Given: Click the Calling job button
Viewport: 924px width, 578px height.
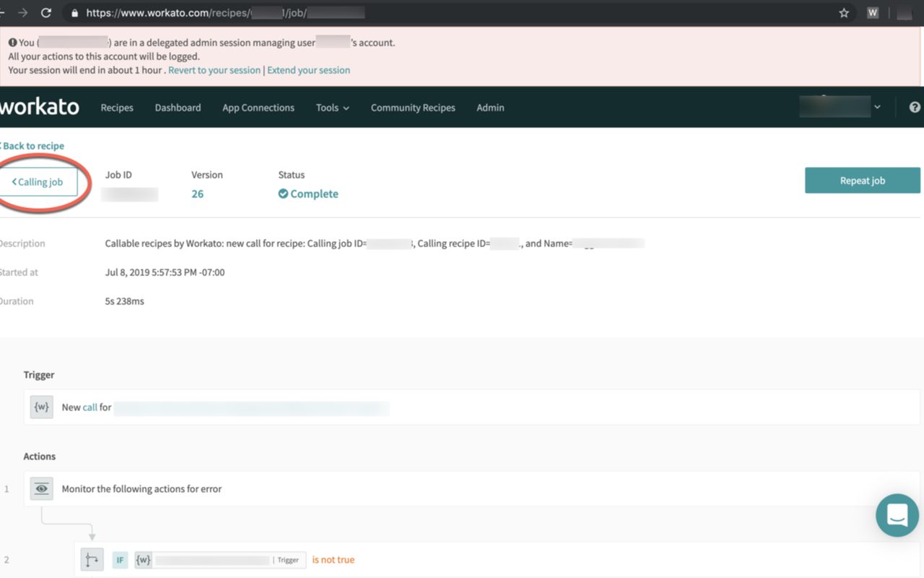Looking at the screenshot, I should [38, 182].
